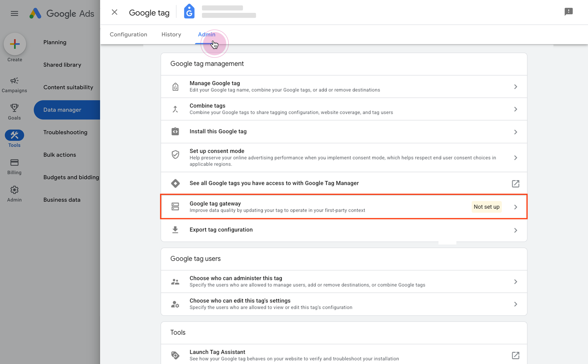The width and height of the screenshot is (588, 364).
Task: Click the Not set up status badge
Action: click(x=486, y=207)
